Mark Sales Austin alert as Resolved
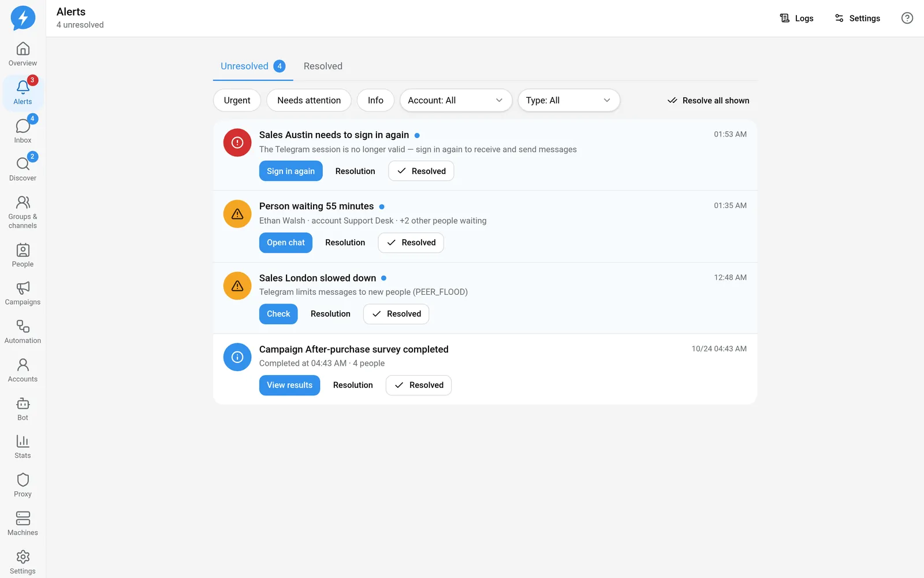The height and width of the screenshot is (578, 924). pos(421,171)
